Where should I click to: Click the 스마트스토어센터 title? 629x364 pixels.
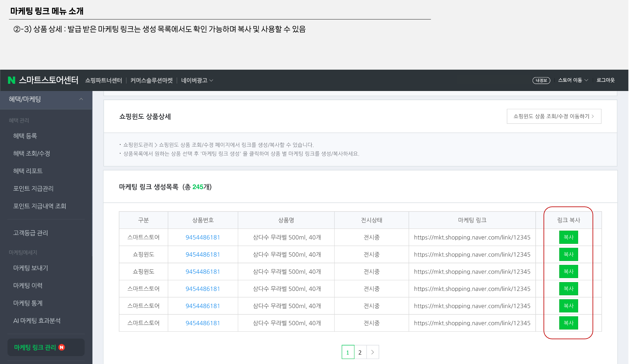click(x=49, y=80)
